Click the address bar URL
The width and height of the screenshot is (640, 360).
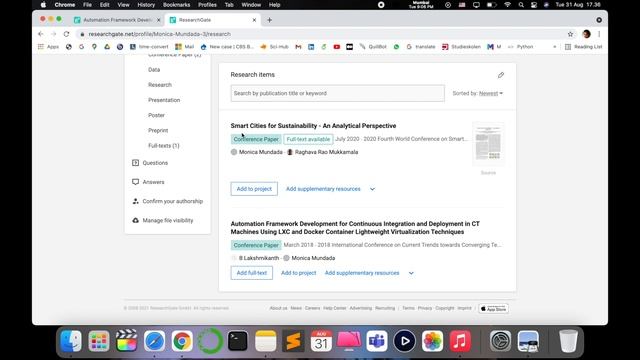point(159,34)
